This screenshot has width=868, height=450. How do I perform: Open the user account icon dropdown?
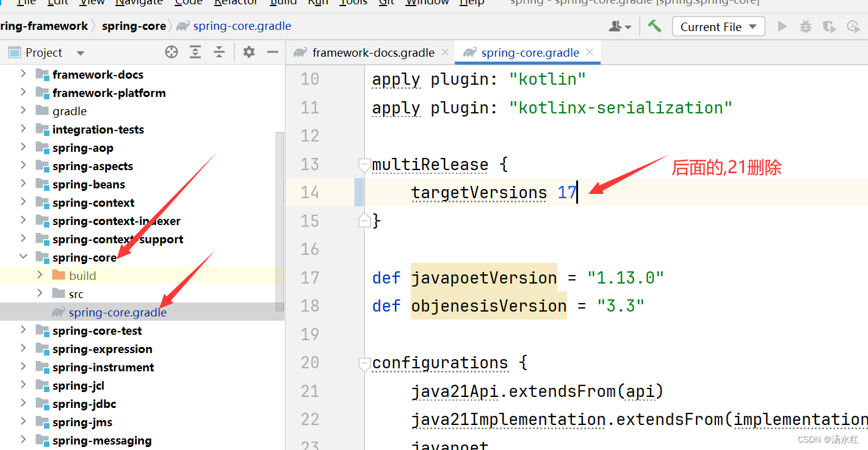pos(620,27)
